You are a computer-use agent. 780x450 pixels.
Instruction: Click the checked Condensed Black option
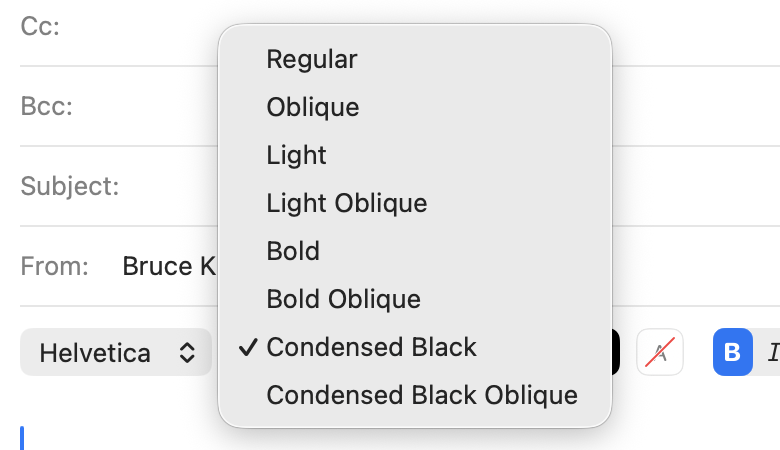372,346
